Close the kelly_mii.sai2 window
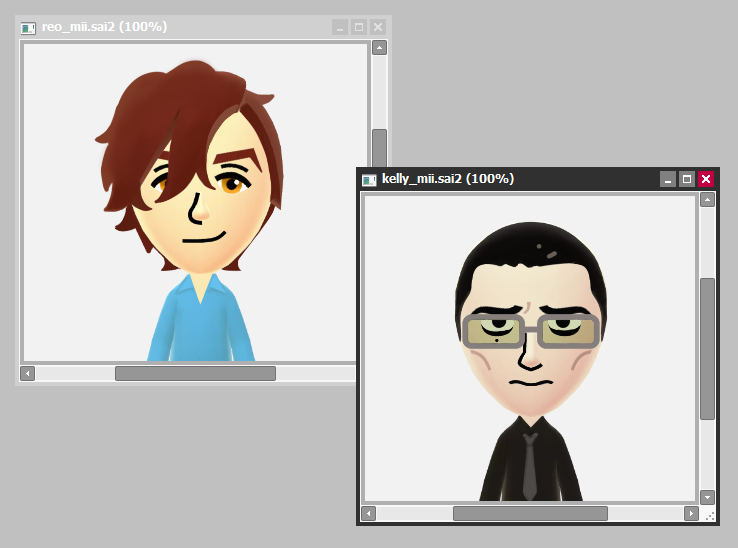 point(706,179)
